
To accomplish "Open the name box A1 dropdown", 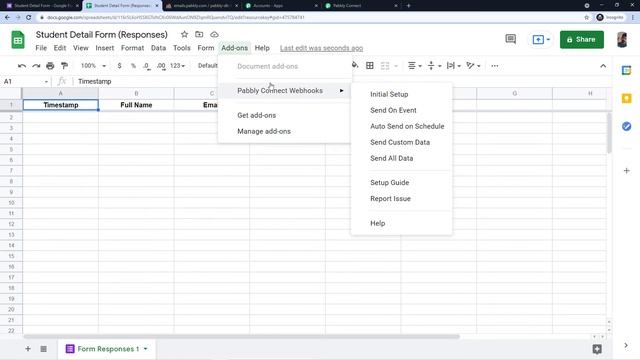I will [x=46, y=82].
